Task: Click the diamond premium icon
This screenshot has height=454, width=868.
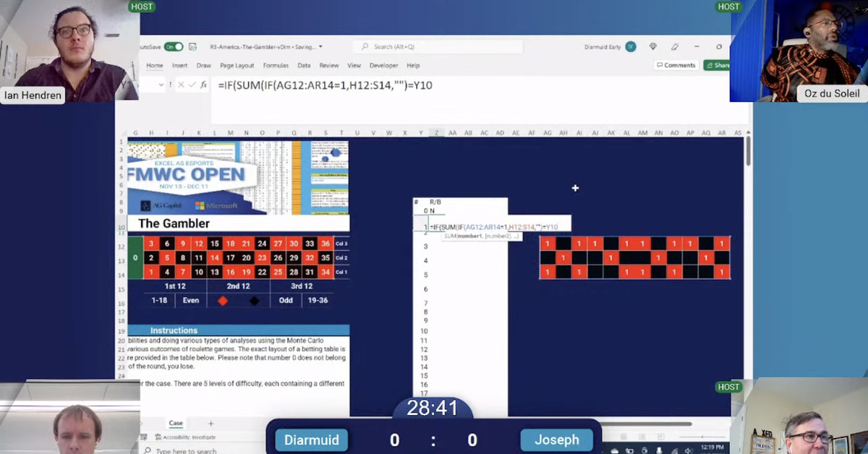Action: [x=653, y=47]
